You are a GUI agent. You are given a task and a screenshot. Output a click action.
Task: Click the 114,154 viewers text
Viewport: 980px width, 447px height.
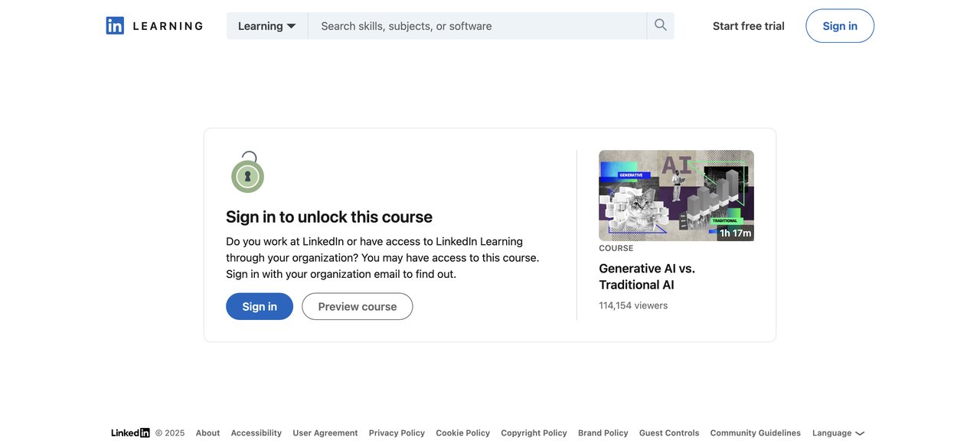(633, 305)
